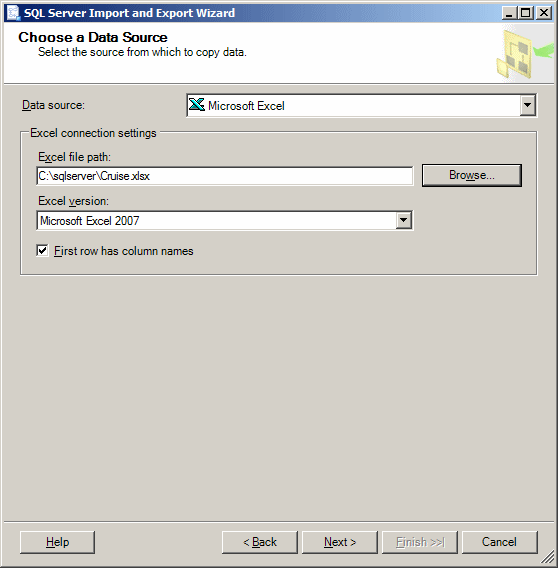Click the Excel file path label
The height and width of the screenshot is (568, 558).
[75, 157]
